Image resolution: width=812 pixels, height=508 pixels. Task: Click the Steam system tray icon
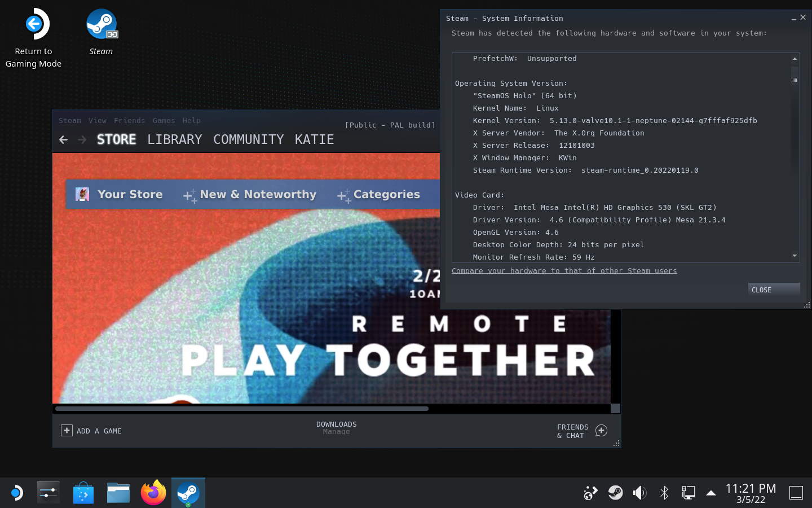615,493
